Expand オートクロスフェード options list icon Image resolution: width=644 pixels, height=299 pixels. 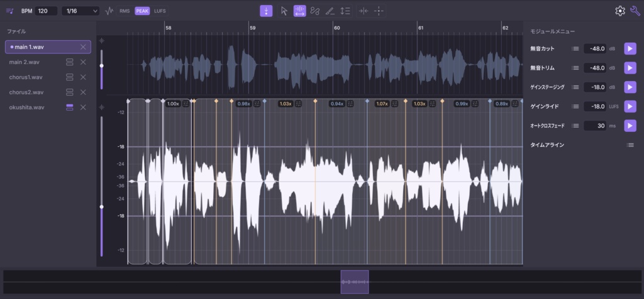[x=575, y=126]
